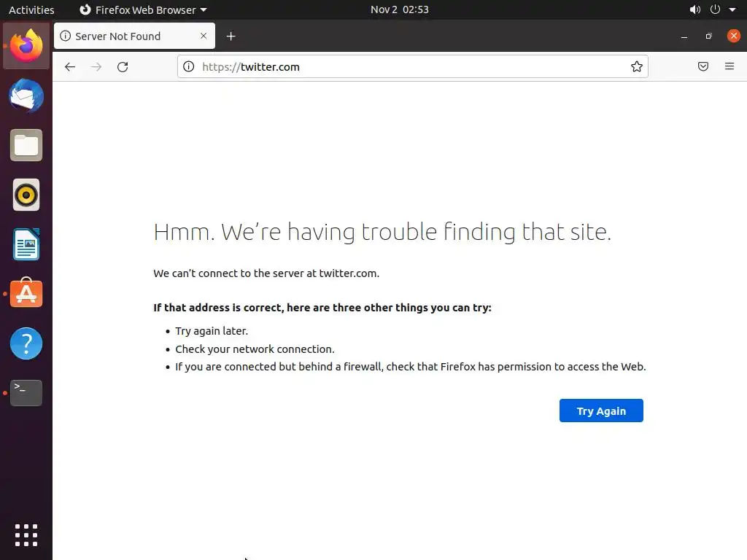747x560 pixels.
Task: Show Applications grid
Action: (26, 535)
